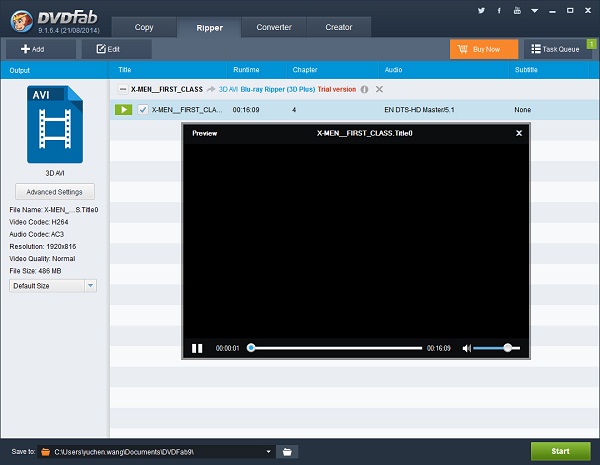Open the YouTube icon in title bar
This screenshot has width=600, height=465.
tap(517, 11)
